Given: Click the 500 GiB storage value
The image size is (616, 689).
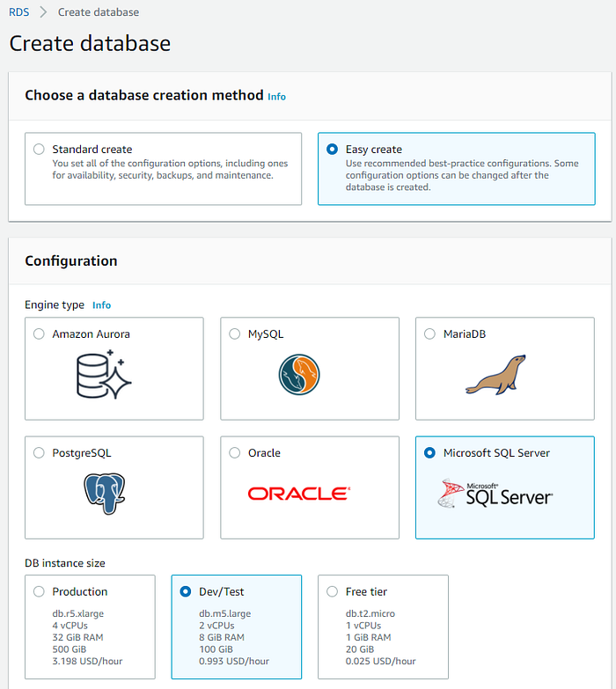Looking at the screenshot, I should tap(70, 649).
